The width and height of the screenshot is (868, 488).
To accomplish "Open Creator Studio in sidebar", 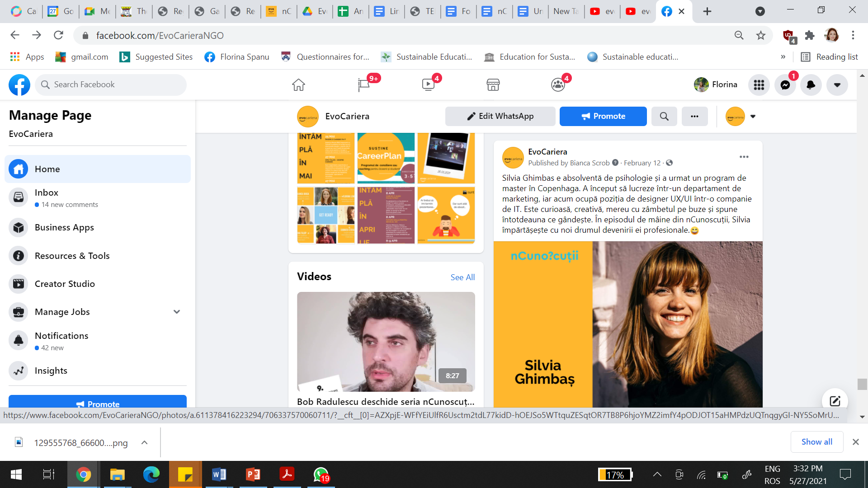I will [98, 284].
